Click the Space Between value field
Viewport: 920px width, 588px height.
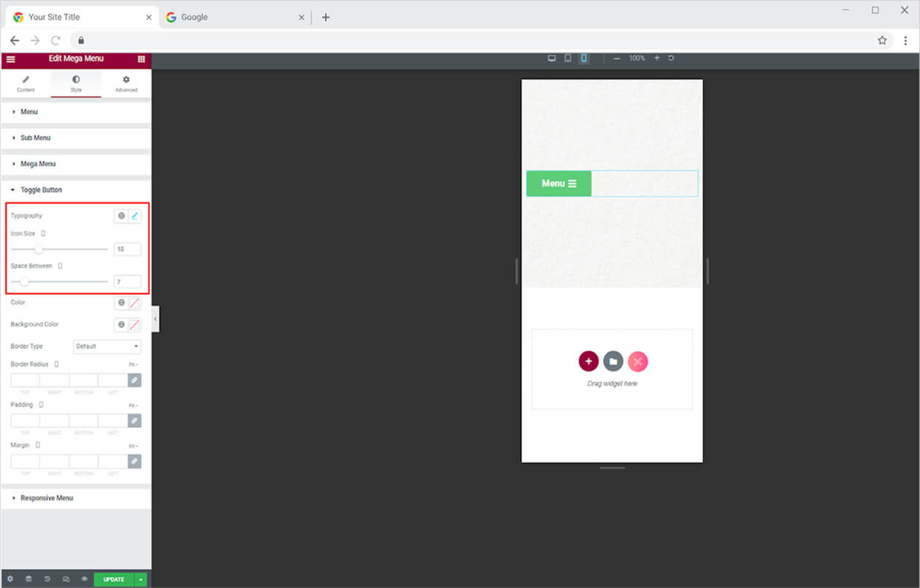pyautogui.click(x=127, y=282)
